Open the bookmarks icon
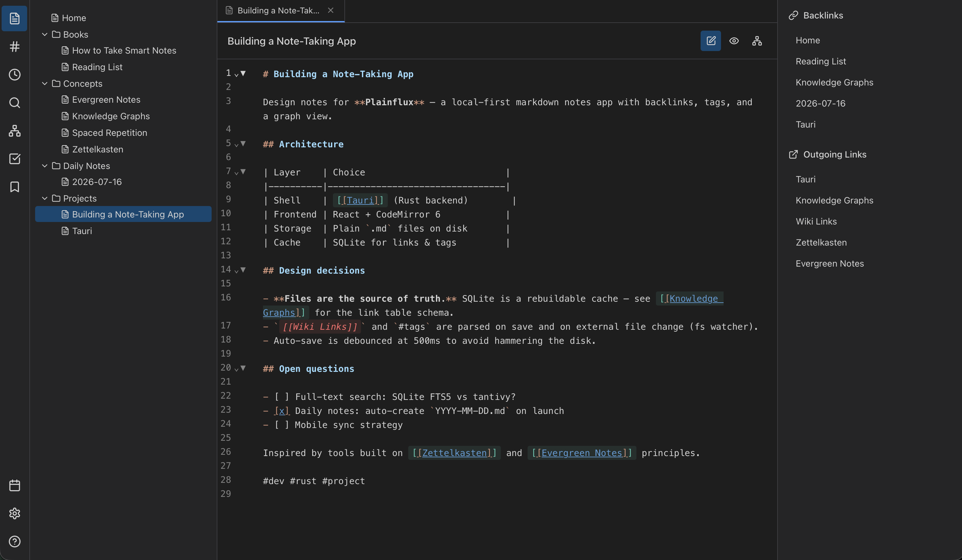 coord(14,187)
